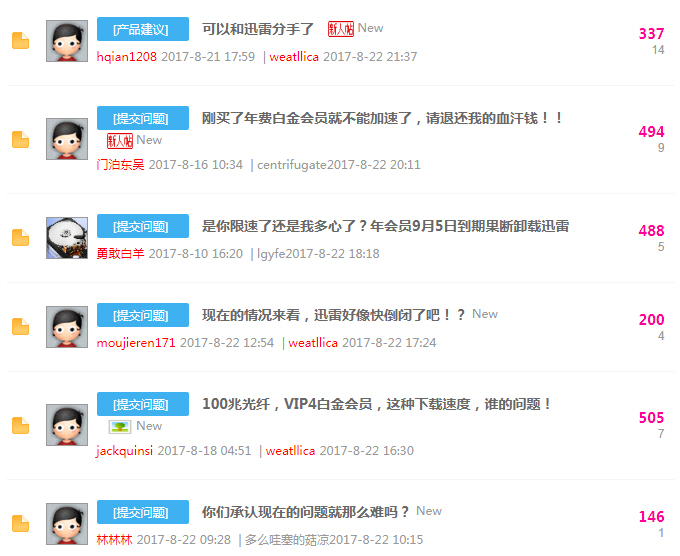Viewport: 680px width, 556px height.
Task: Click the folder icon beside moujieren171's thread
Action: click(x=20, y=327)
